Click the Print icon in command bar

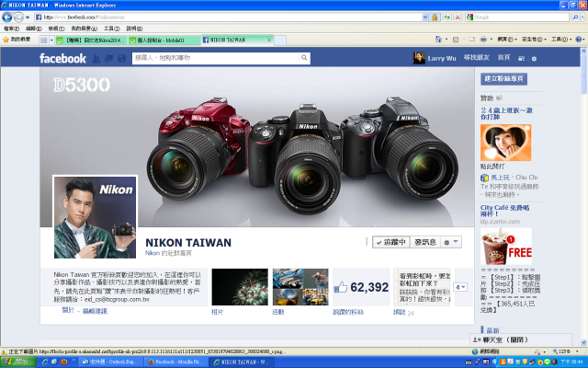click(483, 39)
